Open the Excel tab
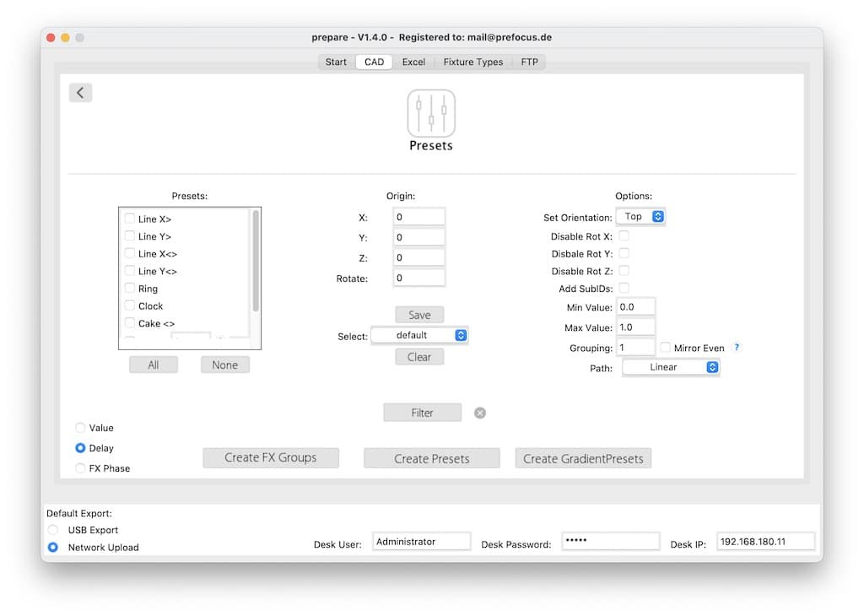Screen dimensions: 864x616 [x=413, y=62]
